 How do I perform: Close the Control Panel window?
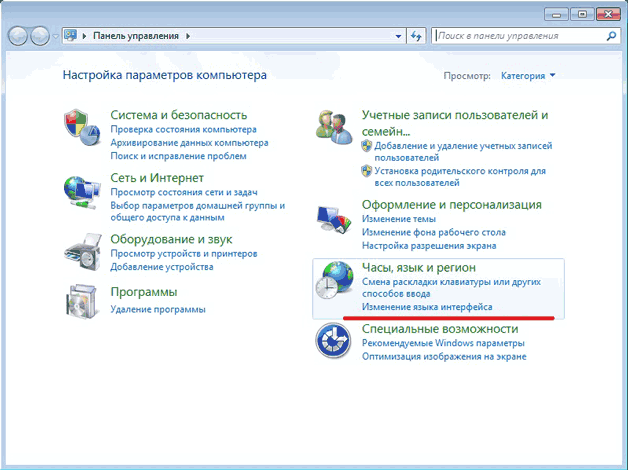coord(608,15)
